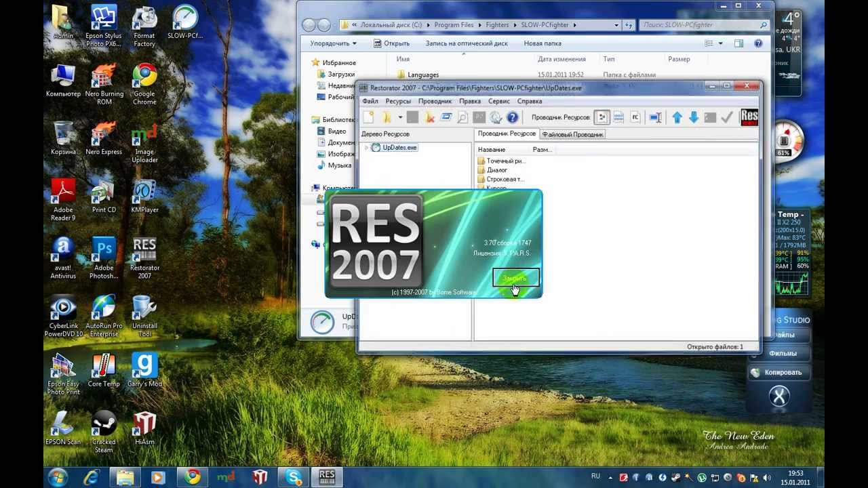Select the Строковая т... resource folder
Screen dimensions: 868x488
point(500,179)
